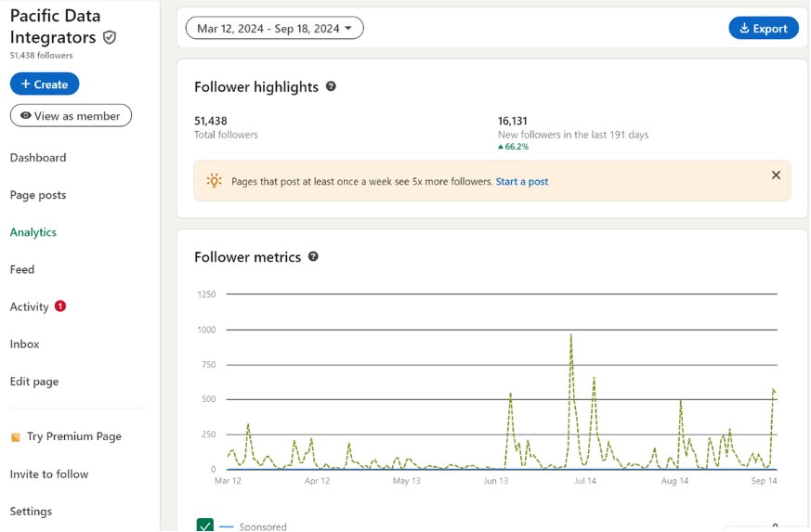Image resolution: width=811 pixels, height=532 pixels.
Task: Open Edit page
Action: [34, 382]
